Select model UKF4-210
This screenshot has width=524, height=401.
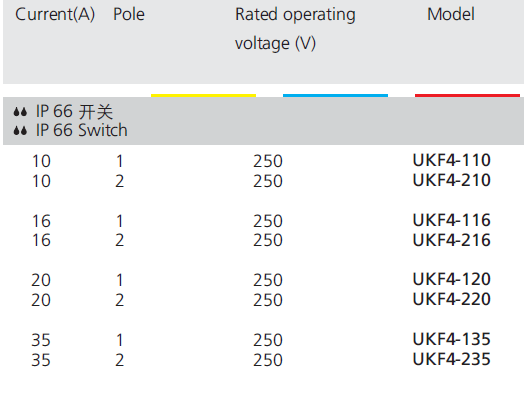tap(451, 180)
